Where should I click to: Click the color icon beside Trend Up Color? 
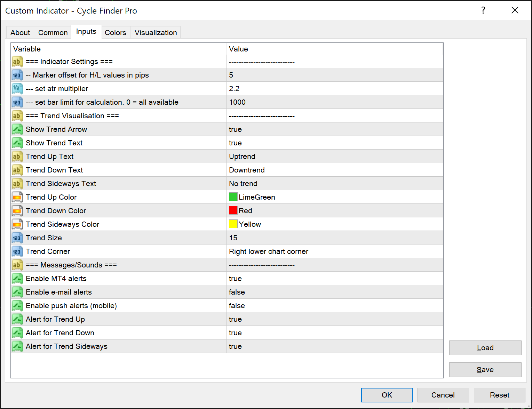click(17, 197)
